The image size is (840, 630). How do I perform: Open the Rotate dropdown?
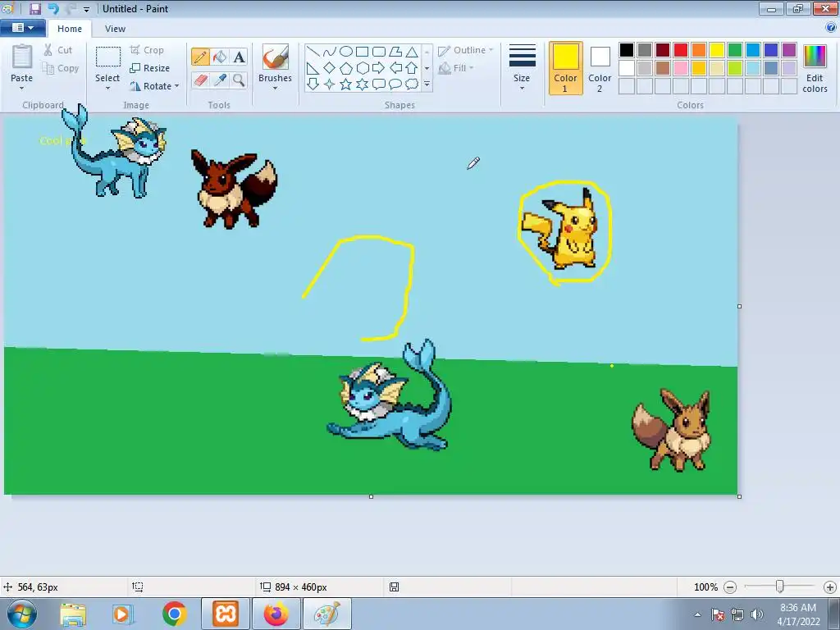coord(154,85)
